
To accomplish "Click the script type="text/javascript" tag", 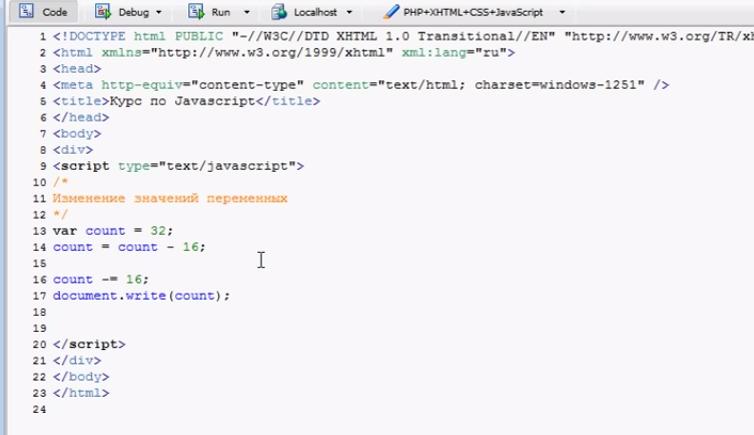I will coord(178,166).
